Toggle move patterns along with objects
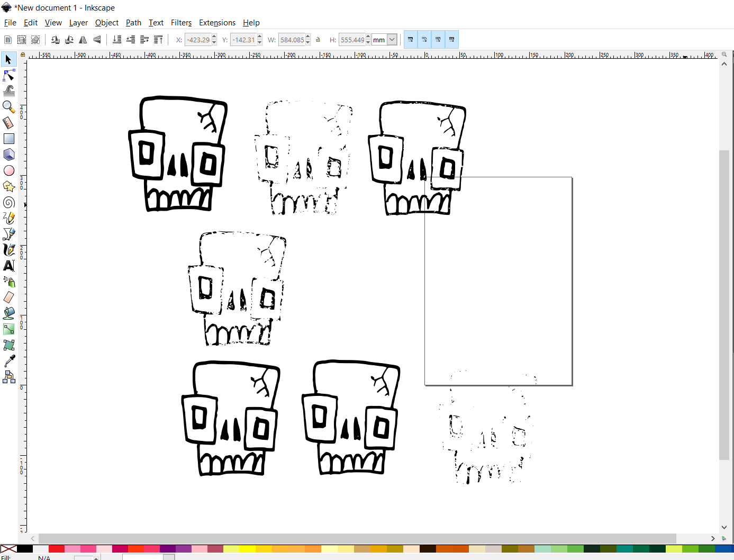The image size is (734, 560). 451,39
